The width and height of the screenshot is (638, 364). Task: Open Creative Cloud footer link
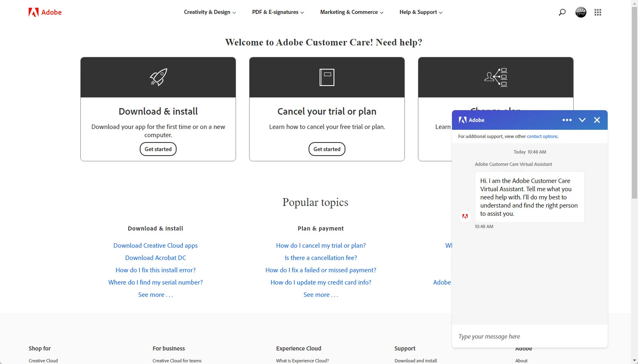(43, 361)
